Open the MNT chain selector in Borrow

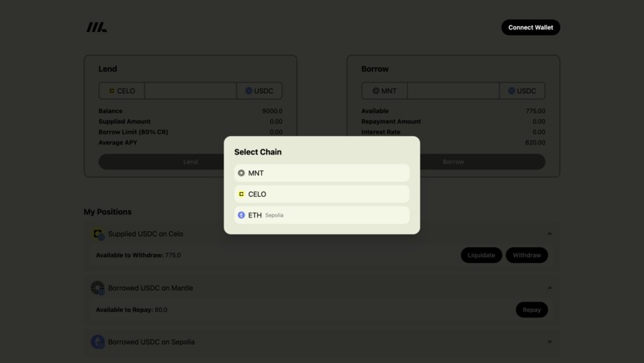[x=384, y=91]
